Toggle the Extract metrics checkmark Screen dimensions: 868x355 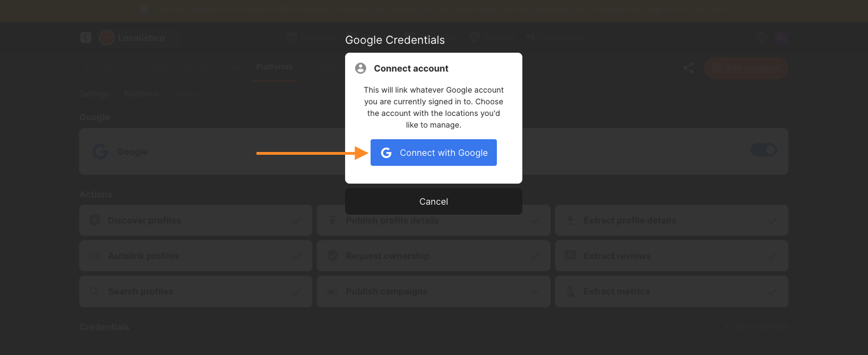pyautogui.click(x=772, y=291)
